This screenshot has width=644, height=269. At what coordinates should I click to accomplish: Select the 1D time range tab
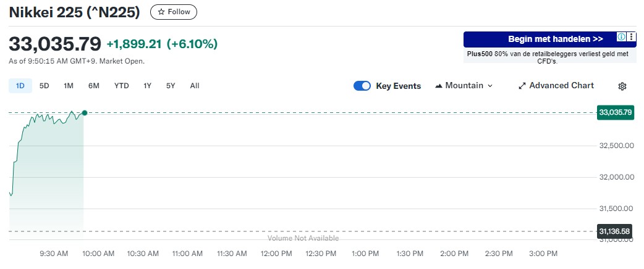(20, 86)
